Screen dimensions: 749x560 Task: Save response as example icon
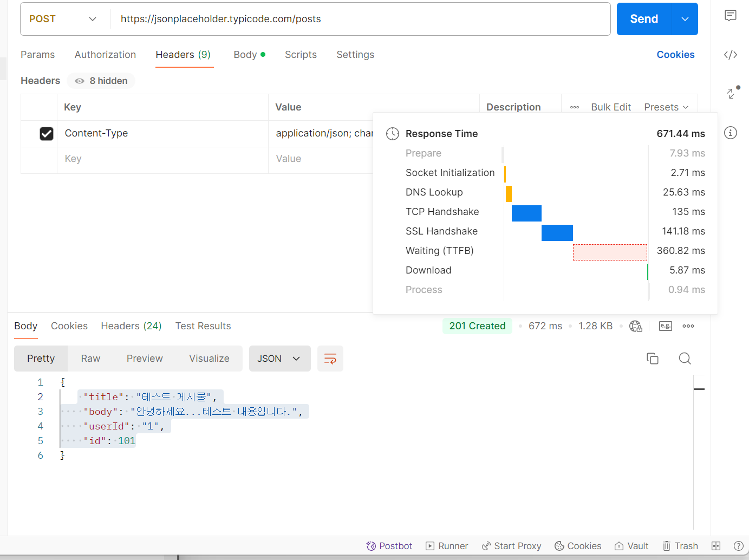tap(666, 326)
